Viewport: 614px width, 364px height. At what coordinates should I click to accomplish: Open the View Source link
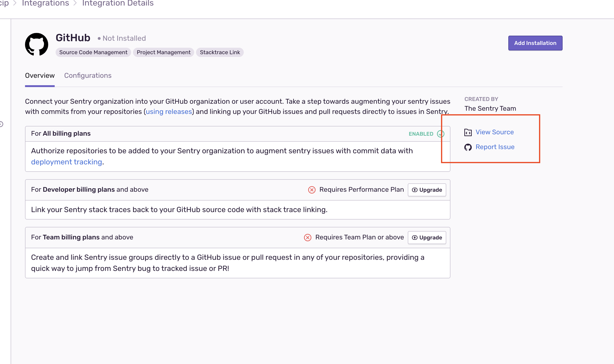(494, 132)
